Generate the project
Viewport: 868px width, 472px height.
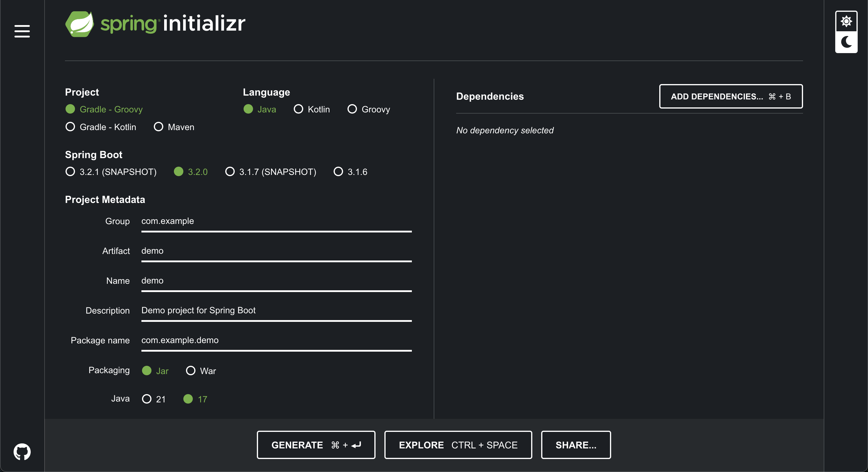[x=316, y=445]
